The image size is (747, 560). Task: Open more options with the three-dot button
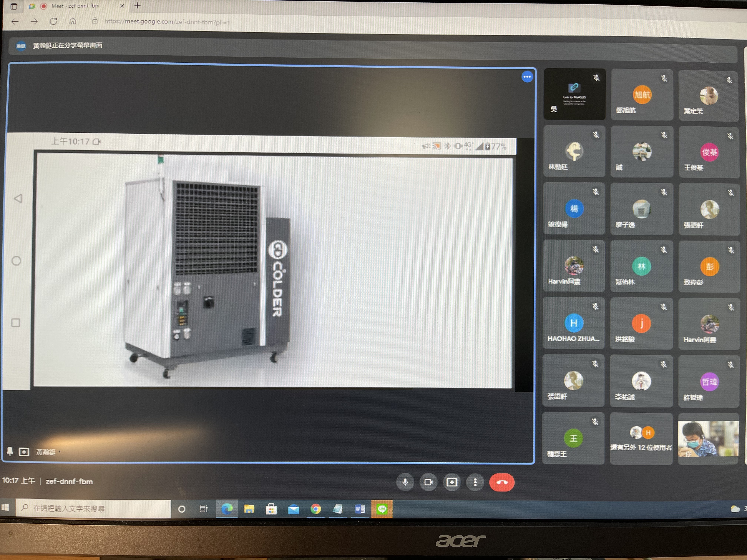(475, 482)
